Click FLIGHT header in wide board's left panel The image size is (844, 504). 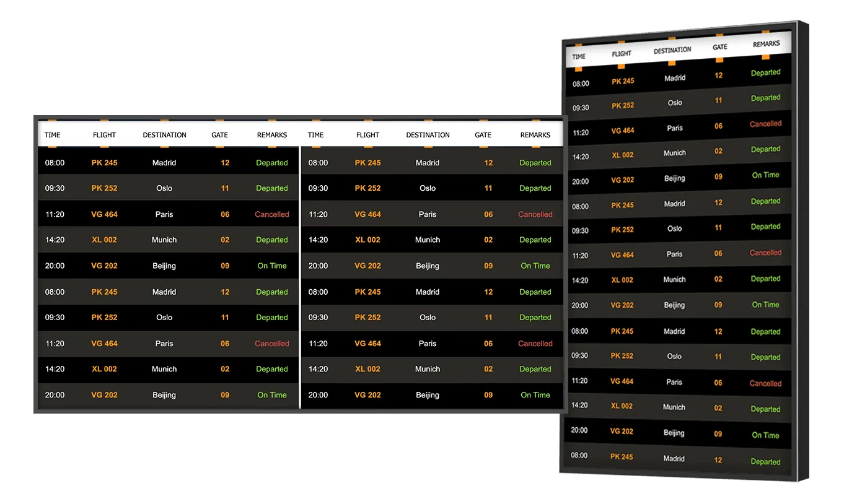(104, 135)
